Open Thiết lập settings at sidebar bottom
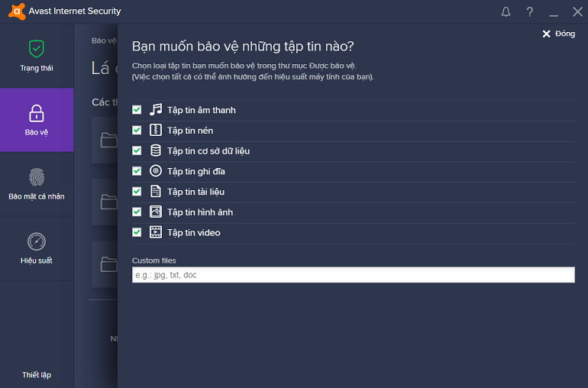 click(x=37, y=374)
